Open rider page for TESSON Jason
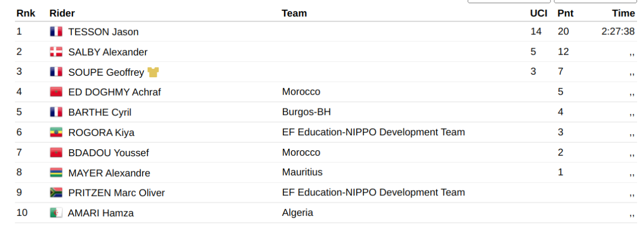 click(104, 32)
